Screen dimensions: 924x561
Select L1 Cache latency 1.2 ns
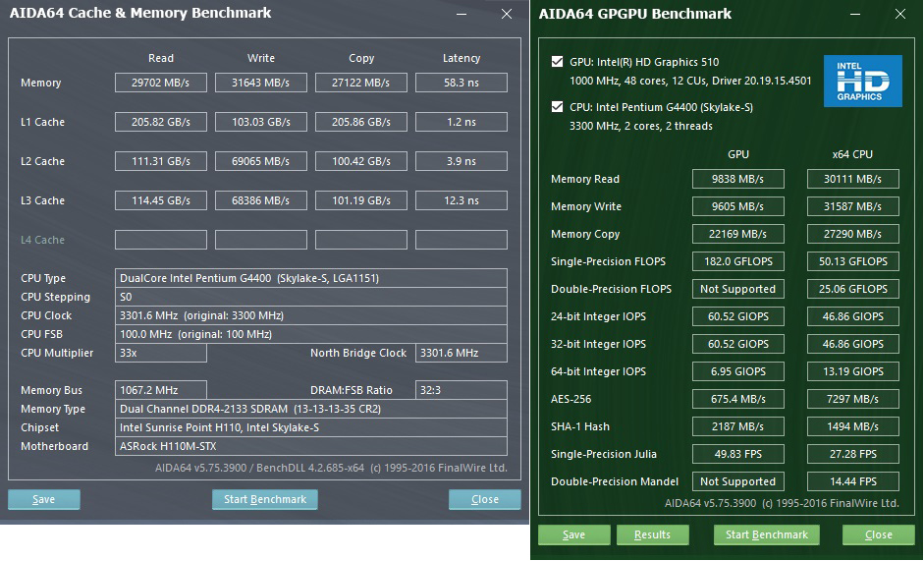(462, 122)
